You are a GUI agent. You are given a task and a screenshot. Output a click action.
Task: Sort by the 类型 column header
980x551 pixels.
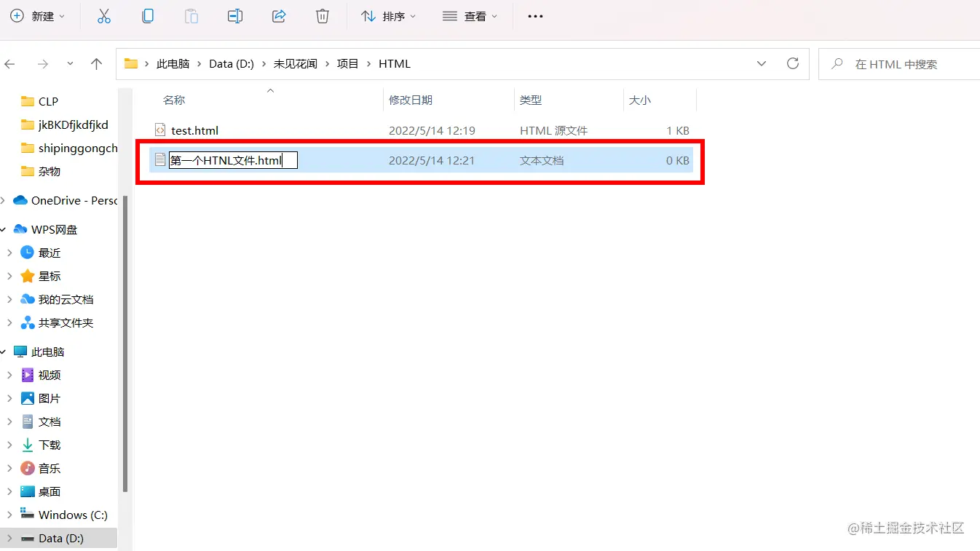pos(531,100)
